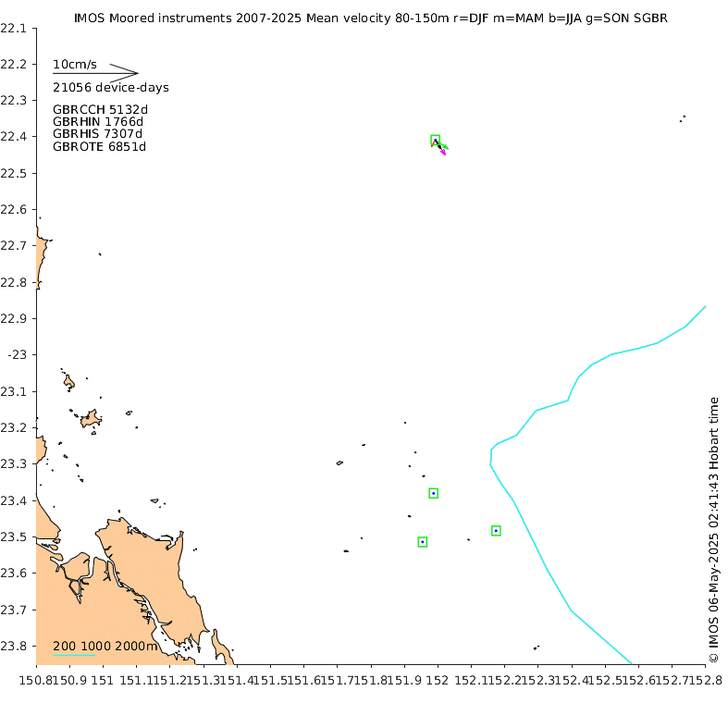The height and width of the screenshot is (703, 728).
Task: Click the '-23' latitude tick label
Action: click(18, 355)
